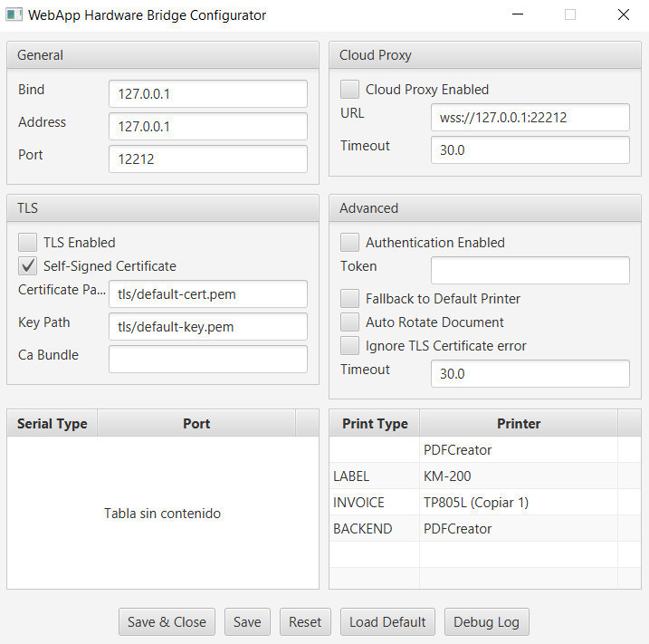The image size is (649, 644).
Task: Click the Reset button
Action: point(305,622)
